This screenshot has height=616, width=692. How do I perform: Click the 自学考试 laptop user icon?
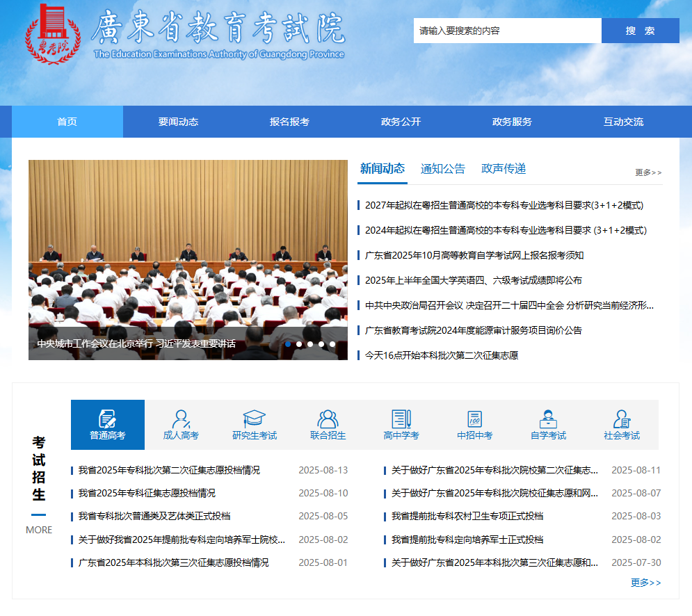pos(548,419)
